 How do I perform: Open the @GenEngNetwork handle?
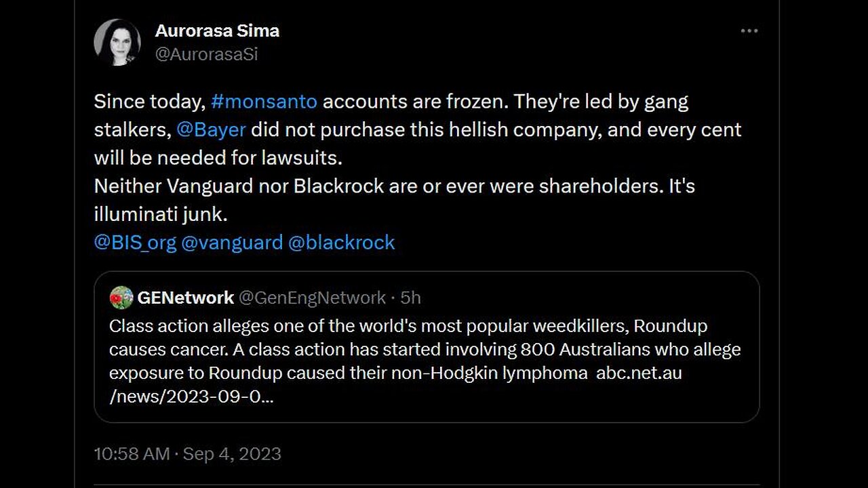(x=313, y=298)
